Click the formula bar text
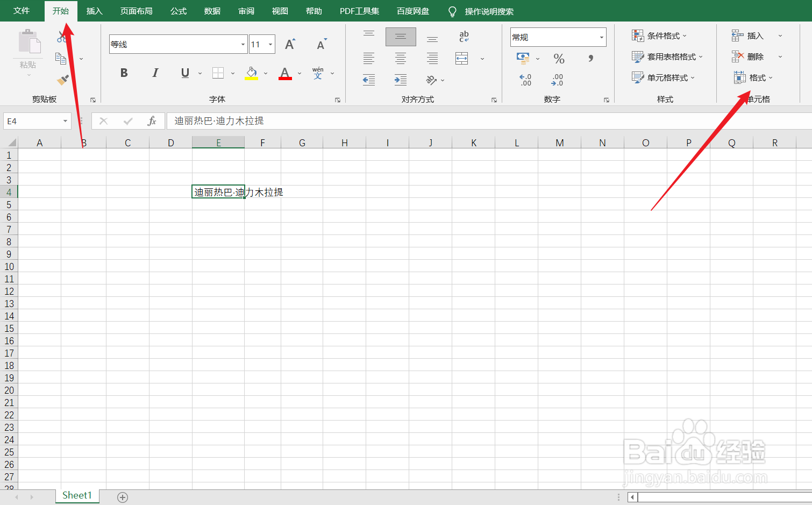The width and height of the screenshot is (812, 505). point(219,121)
